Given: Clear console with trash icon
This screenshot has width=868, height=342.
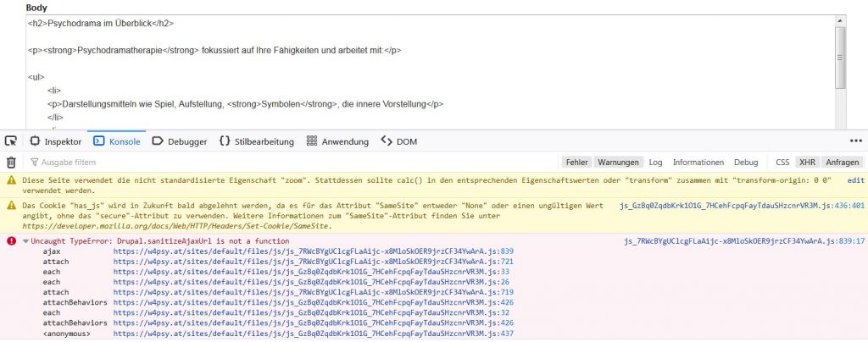Looking at the screenshot, I should coord(11,162).
